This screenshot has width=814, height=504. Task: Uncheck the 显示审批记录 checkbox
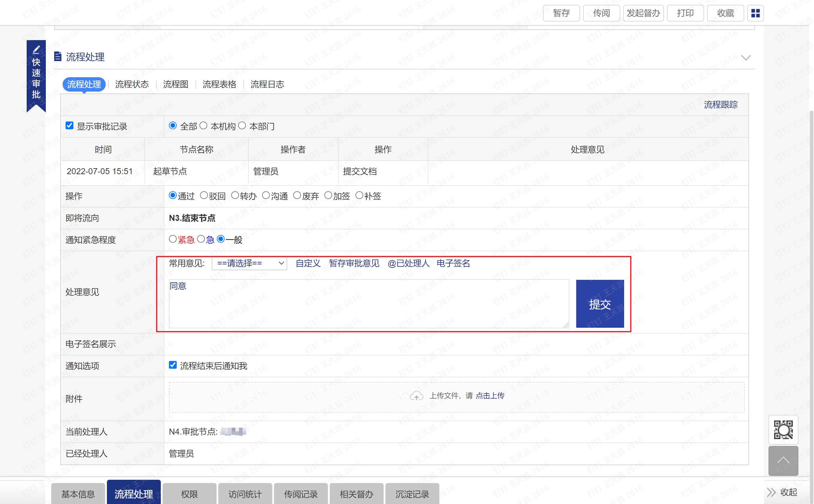[69, 126]
